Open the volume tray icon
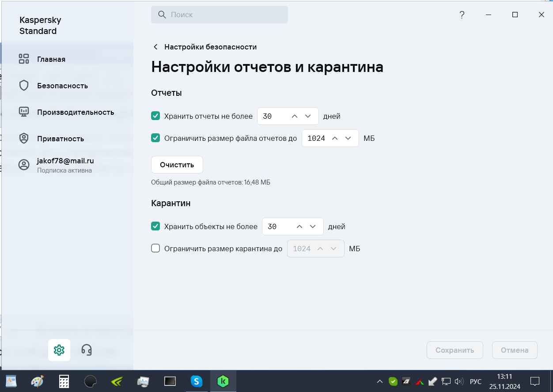This screenshot has width=553, height=392. click(x=459, y=381)
